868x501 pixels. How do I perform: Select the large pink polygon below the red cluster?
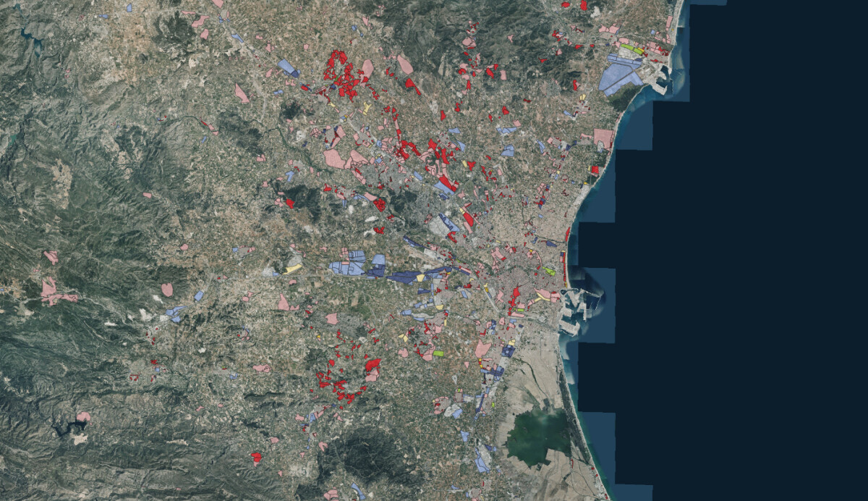(x=334, y=159)
